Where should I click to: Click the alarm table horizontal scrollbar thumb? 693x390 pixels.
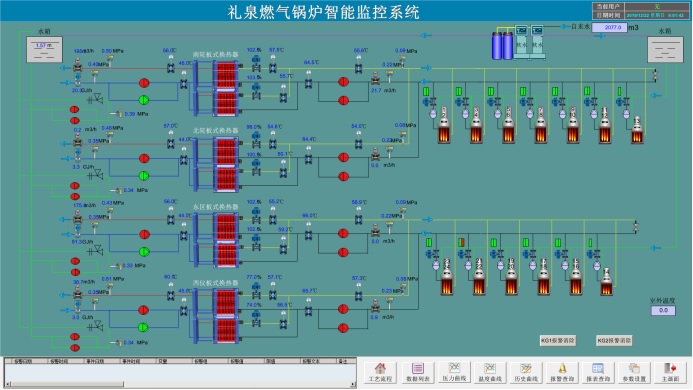[x=67, y=384]
